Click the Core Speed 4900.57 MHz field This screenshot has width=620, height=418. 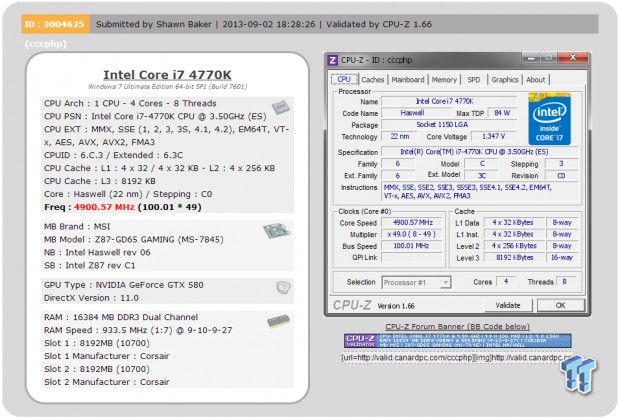pyautogui.click(x=412, y=223)
